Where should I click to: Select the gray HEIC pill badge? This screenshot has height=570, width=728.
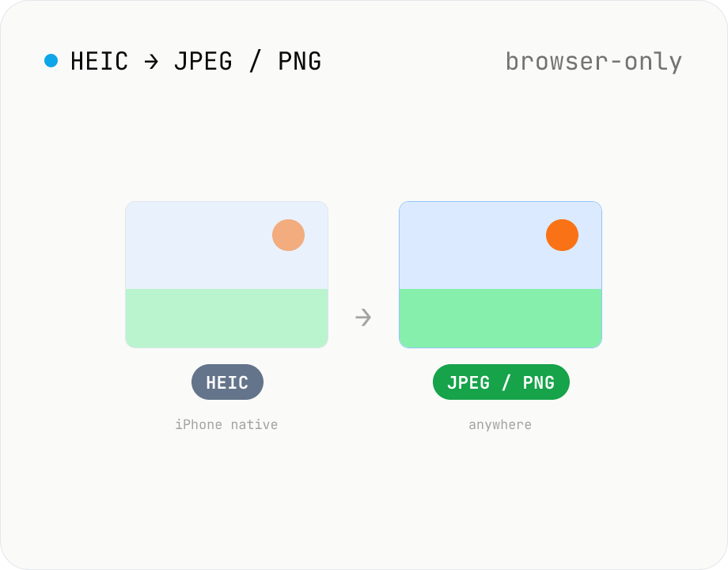pyautogui.click(x=228, y=382)
